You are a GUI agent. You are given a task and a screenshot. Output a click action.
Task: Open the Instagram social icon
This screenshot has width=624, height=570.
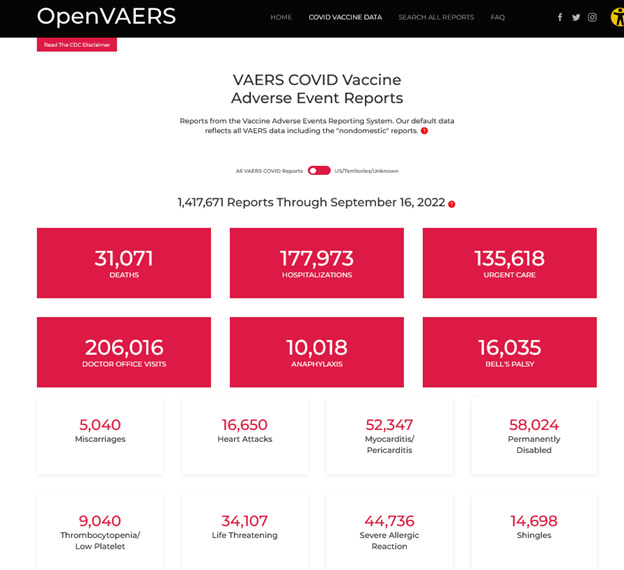pyautogui.click(x=592, y=17)
